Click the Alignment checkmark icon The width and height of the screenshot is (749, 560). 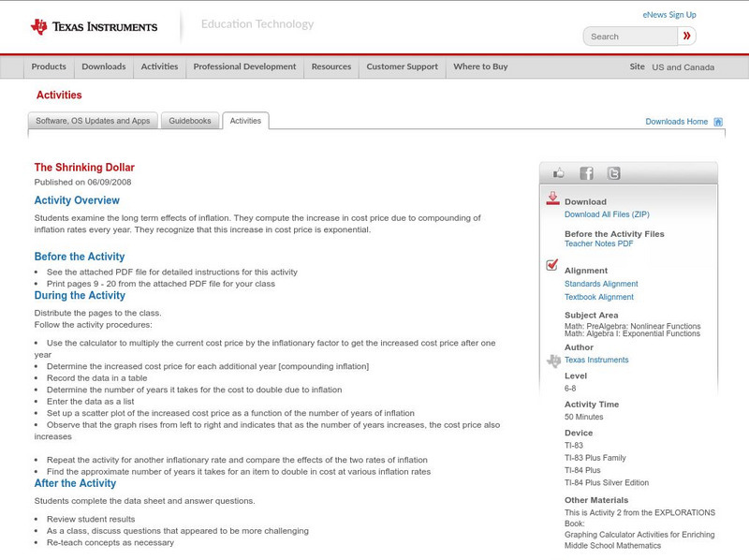551,264
